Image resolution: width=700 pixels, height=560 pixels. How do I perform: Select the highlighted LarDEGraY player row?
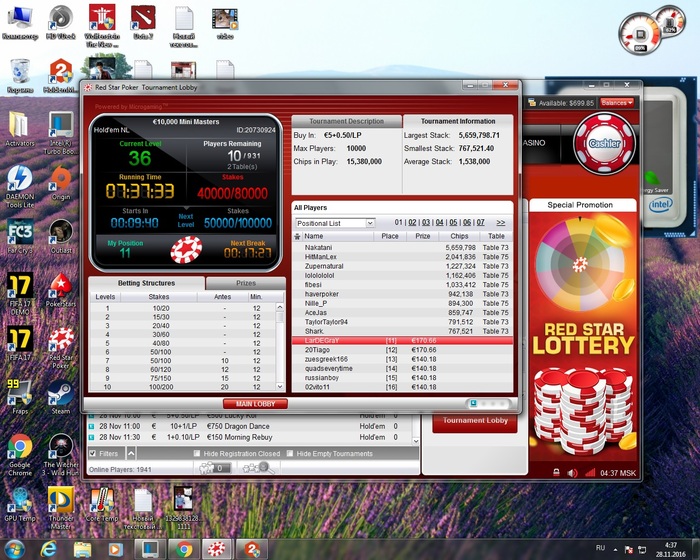coord(402,341)
